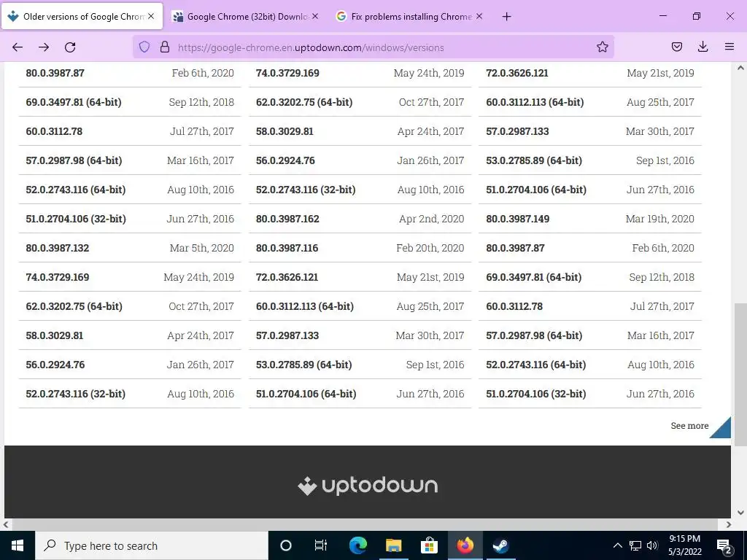
Task: Click the volume speaker icon in tray
Action: click(x=652, y=545)
